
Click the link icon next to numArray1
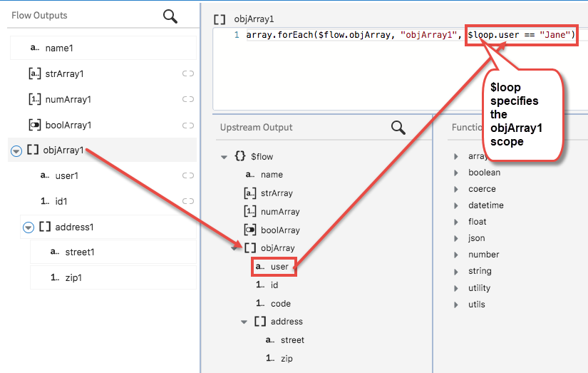[188, 99]
